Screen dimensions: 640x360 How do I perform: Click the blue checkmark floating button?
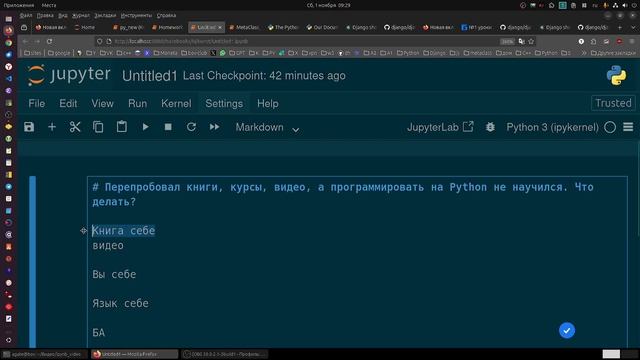567,330
